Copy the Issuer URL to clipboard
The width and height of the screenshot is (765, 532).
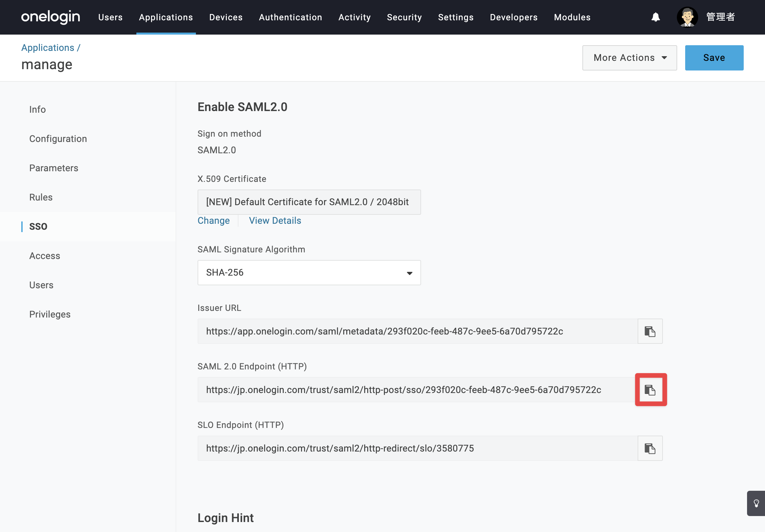point(650,331)
